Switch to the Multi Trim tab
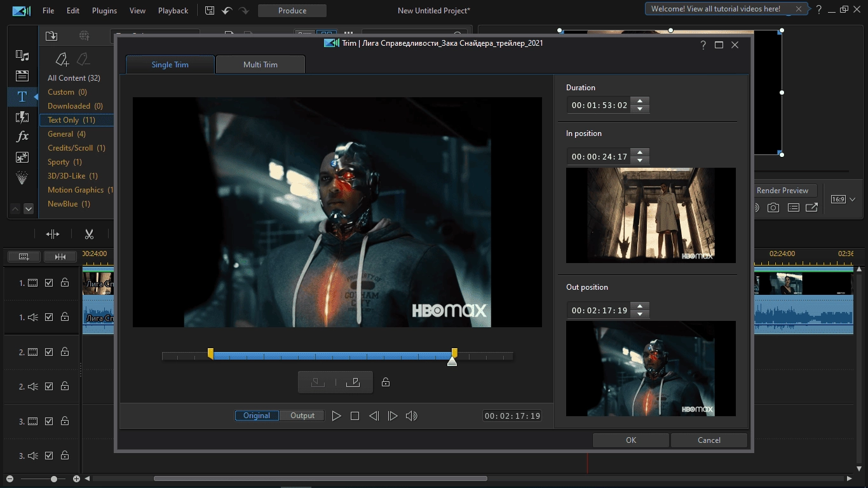Image resolution: width=868 pixels, height=488 pixels. click(x=261, y=64)
